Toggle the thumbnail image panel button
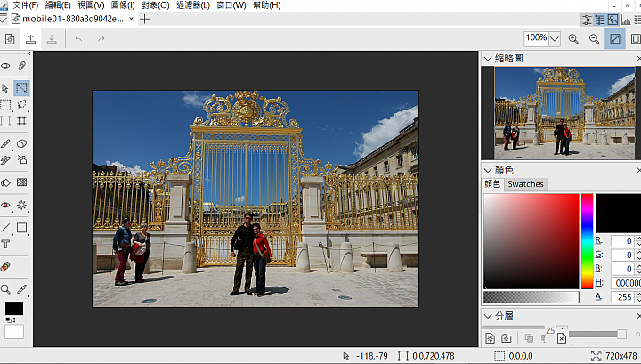Screen dimensions: 641x364 click(613, 20)
